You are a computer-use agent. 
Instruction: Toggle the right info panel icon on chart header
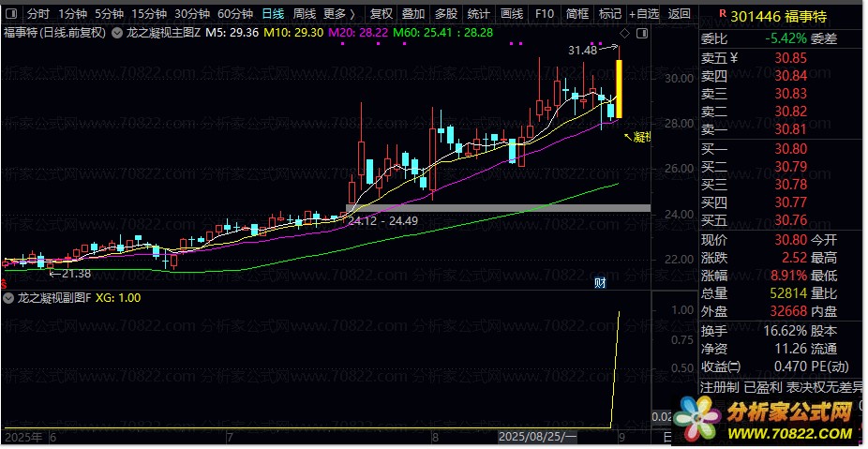pos(641,34)
